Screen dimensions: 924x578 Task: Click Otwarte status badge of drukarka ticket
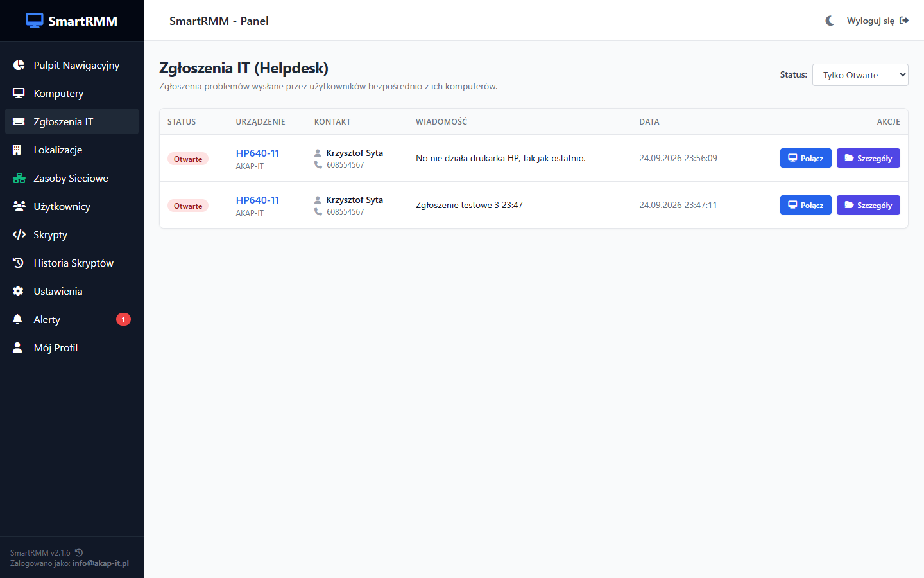click(x=188, y=159)
